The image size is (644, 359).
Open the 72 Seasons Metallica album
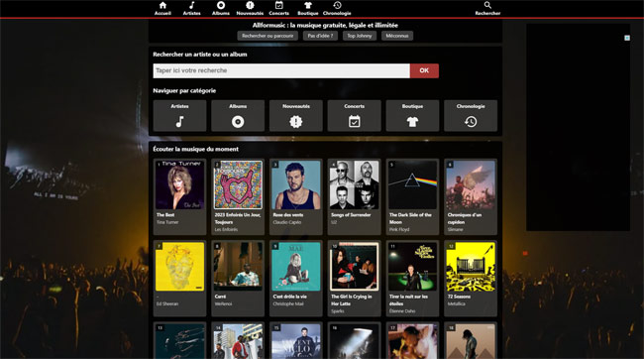(x=471, y=279)
